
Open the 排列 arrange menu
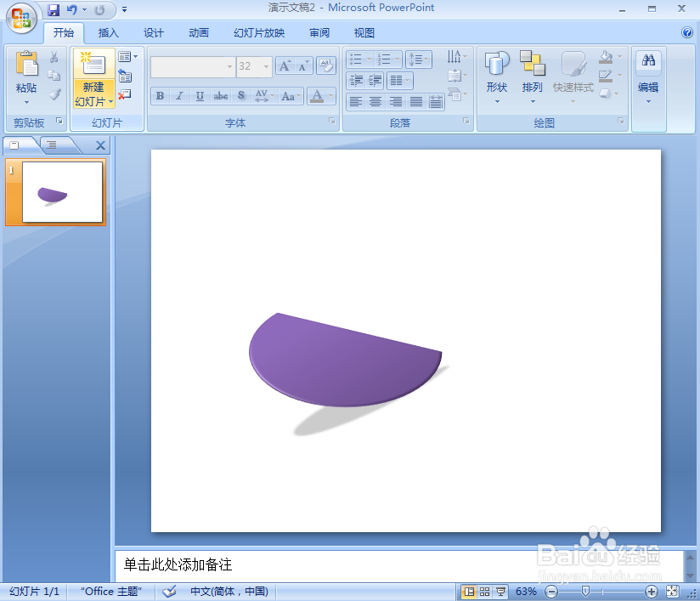point(533,77)
